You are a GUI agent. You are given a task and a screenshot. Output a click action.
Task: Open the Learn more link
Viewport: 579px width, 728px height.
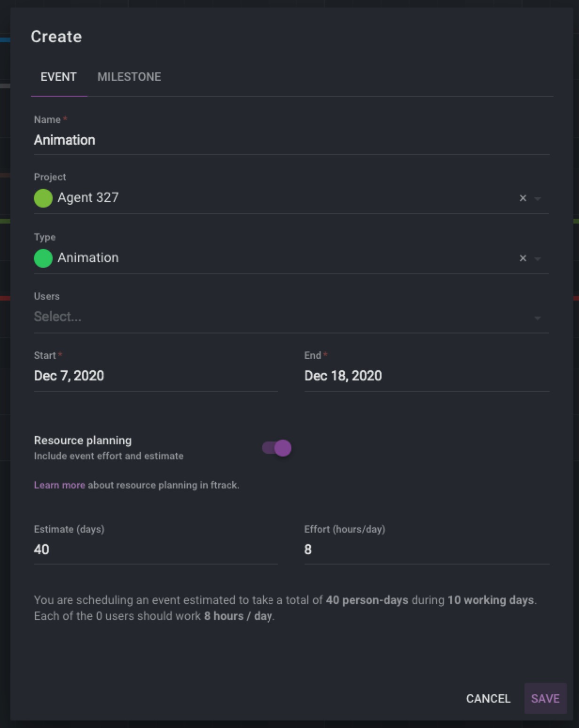(59, 485)
